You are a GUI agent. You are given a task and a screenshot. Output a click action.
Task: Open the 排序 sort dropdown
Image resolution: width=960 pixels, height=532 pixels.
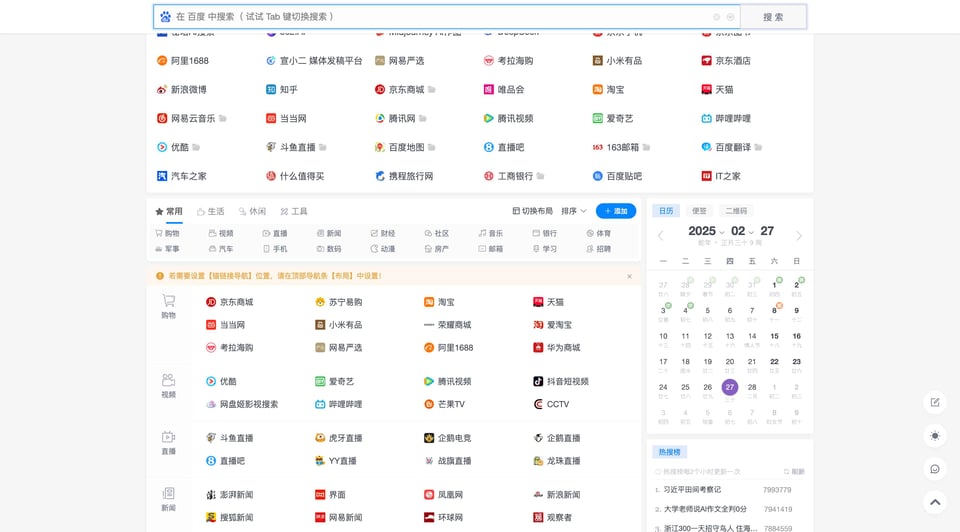[x=574, y=211]
